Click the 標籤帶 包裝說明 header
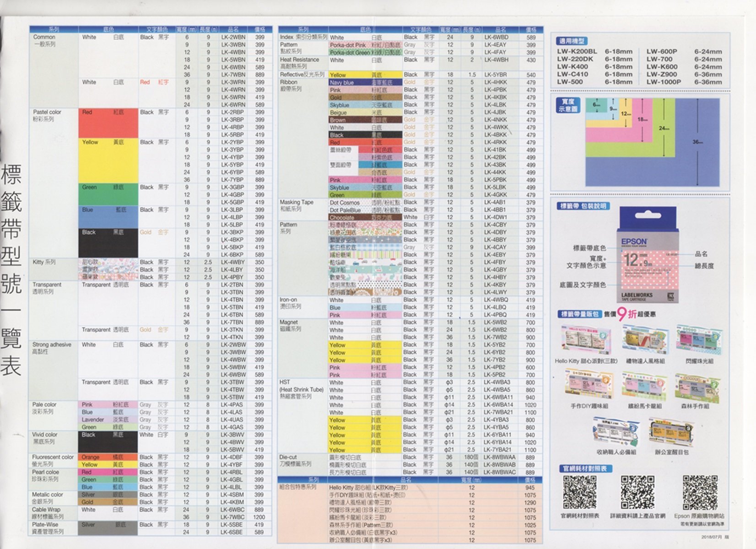The height and width of the screenshot is (549, 756). click(x=583, y=206)
